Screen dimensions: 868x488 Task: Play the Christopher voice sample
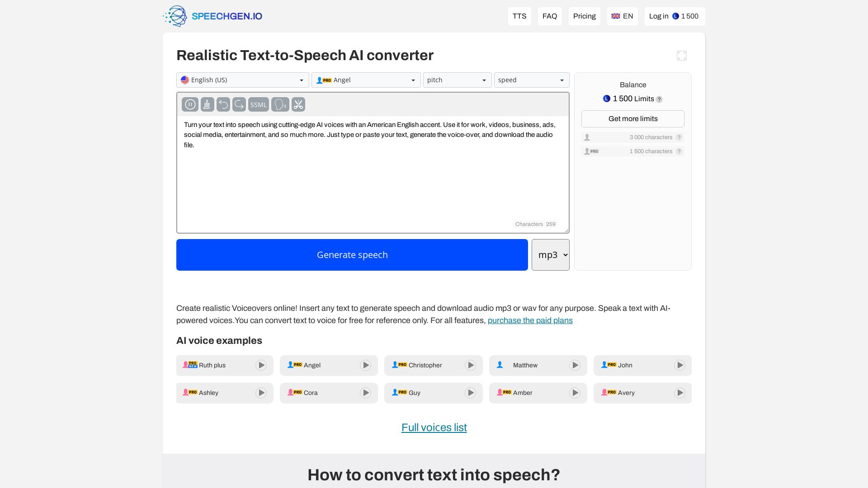[x=470, y=365]
